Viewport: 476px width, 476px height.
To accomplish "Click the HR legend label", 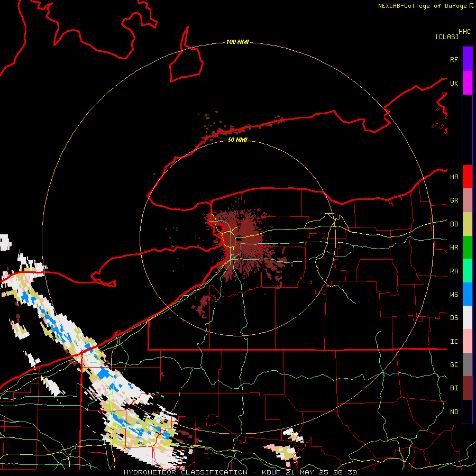I will point(454,248).
